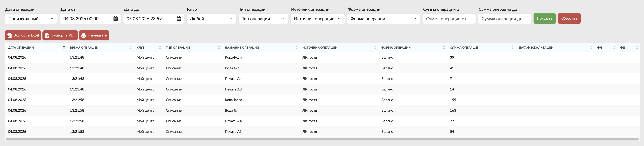The width and height of the screenshot is (644, 146).
Task: Click horizontal scrollbar under table
Action: tap(322, 139)
